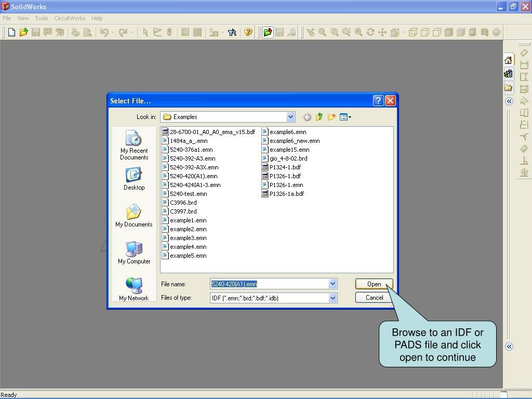Image resolution: width=532 pixels, height=399 pixels.
Task: Select file 5240-376a1.emn
Action: (x=188, y=150)
